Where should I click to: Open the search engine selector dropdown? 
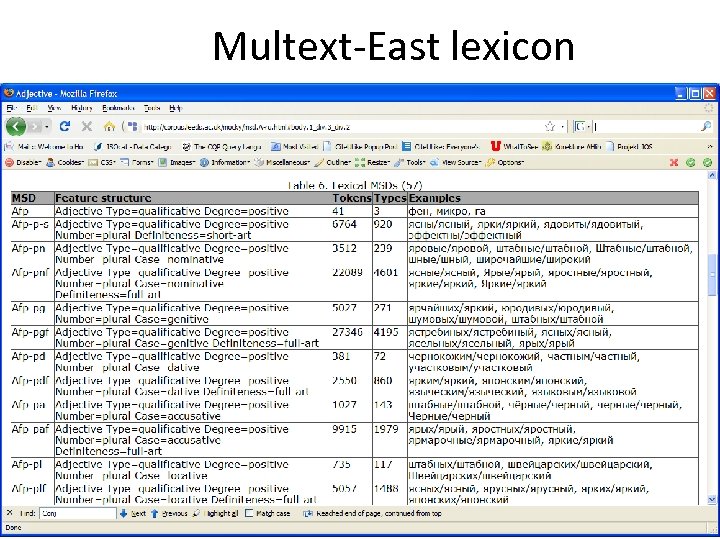[x=582, y=127]
